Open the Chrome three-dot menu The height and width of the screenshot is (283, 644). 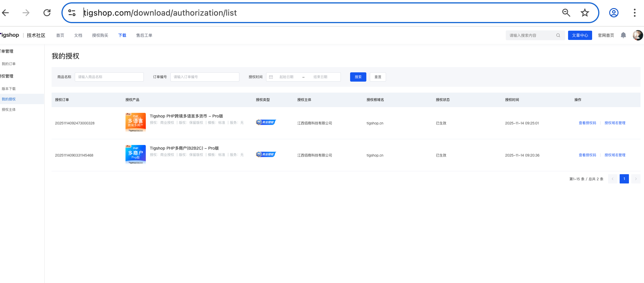tap(634, 13)
